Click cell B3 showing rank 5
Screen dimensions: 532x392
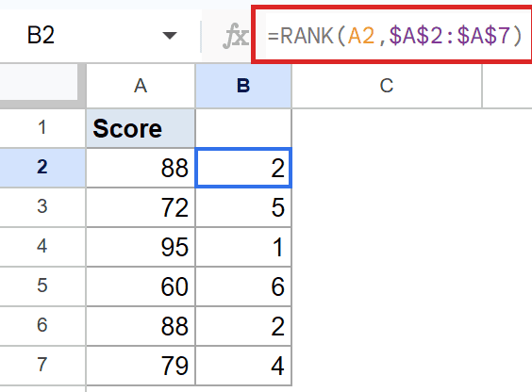click(243, 207)
